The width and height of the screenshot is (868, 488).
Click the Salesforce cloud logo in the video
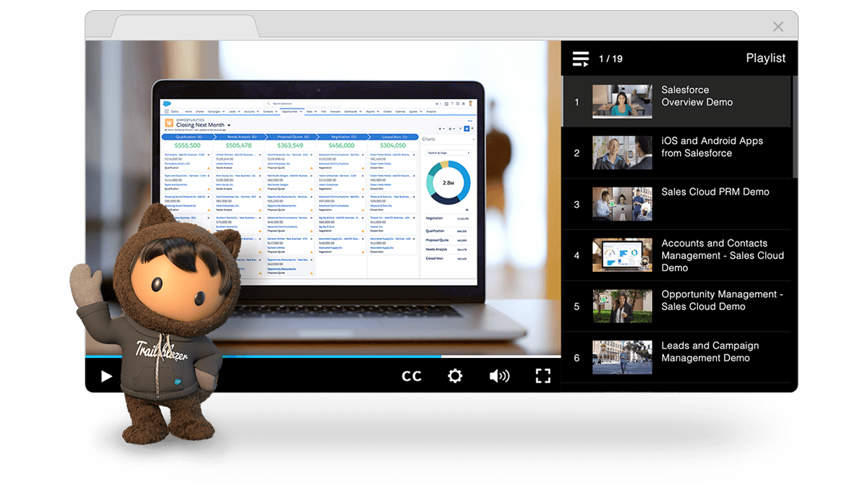[x=167, y=103]
